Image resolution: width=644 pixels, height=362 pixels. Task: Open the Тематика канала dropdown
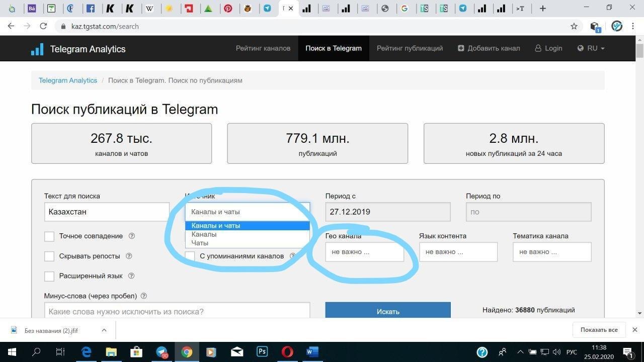[x=552, y=252]
